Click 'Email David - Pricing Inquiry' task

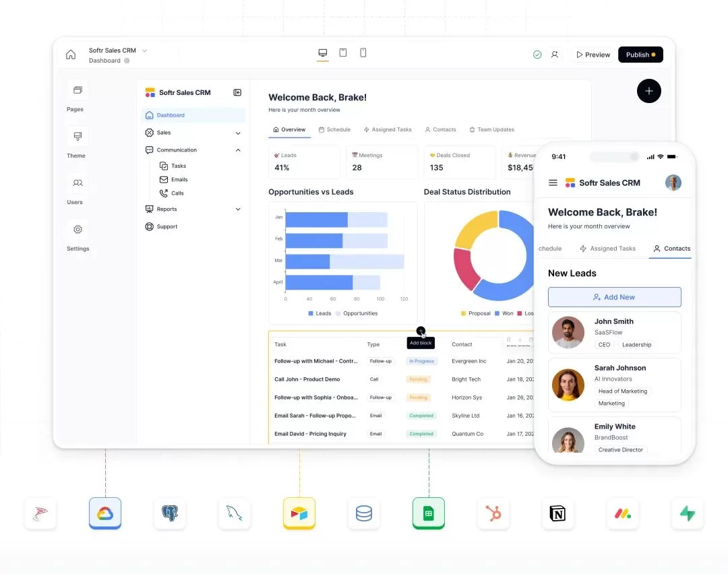pyautogui.click(x=310, y=434)
